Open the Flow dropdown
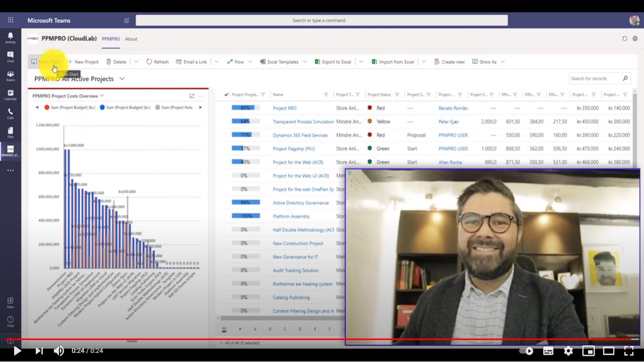The image size is (644, 362). (x=239, y=62)
